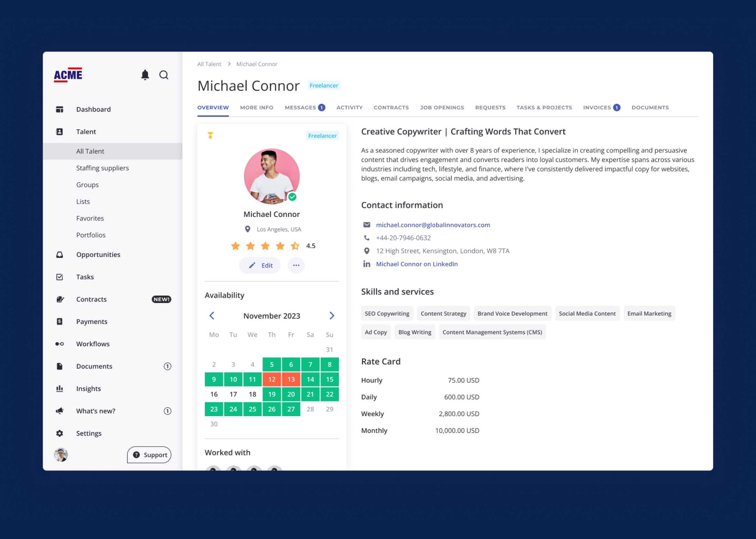Open the Job Openings tab
This screenshot has height=539, width=756.
[442, 108]
